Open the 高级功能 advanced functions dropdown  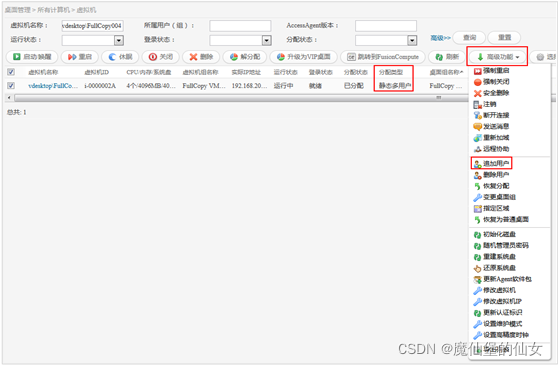coord(498,57)
